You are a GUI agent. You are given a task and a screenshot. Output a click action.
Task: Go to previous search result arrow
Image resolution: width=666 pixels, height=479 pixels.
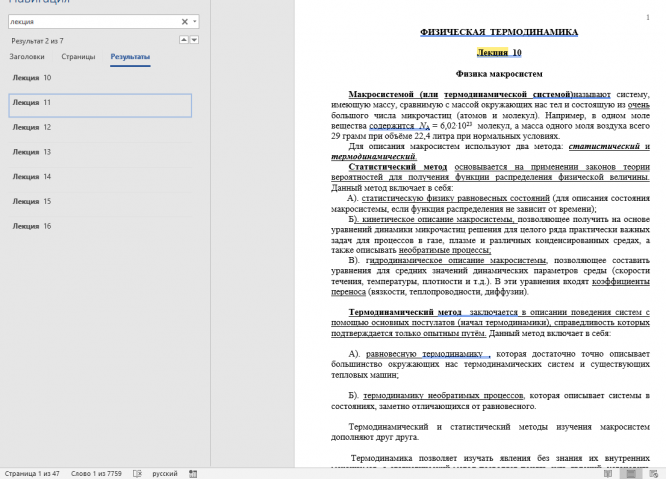click(183, 40)
